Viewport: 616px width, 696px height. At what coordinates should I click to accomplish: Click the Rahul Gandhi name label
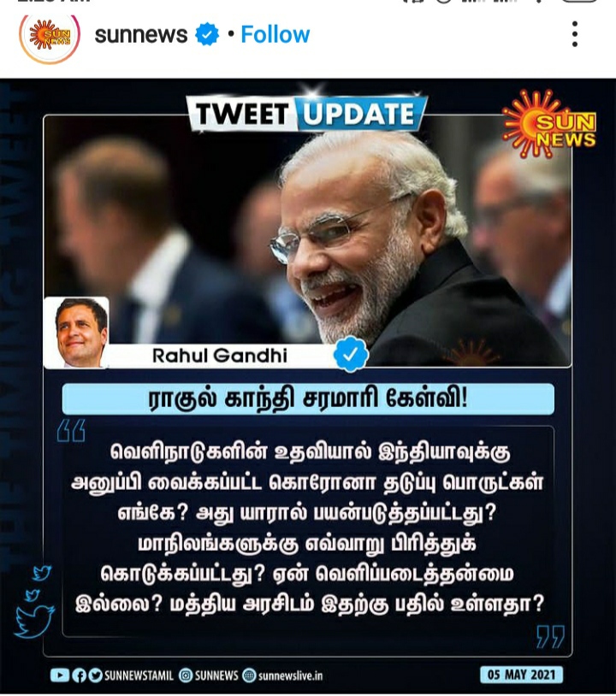[x=219, y=356]
